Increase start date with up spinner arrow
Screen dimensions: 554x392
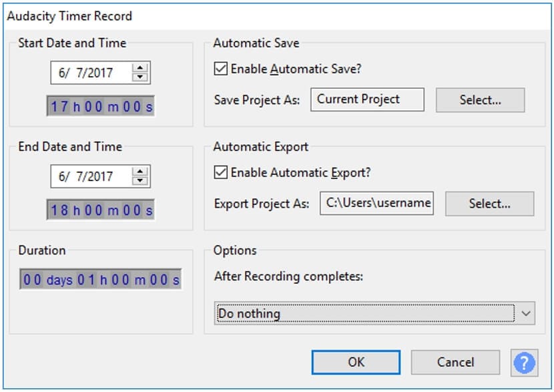140,68
